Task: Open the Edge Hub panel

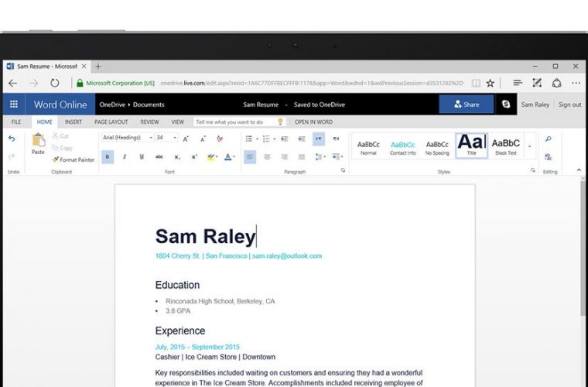Action: click(518, 83)
